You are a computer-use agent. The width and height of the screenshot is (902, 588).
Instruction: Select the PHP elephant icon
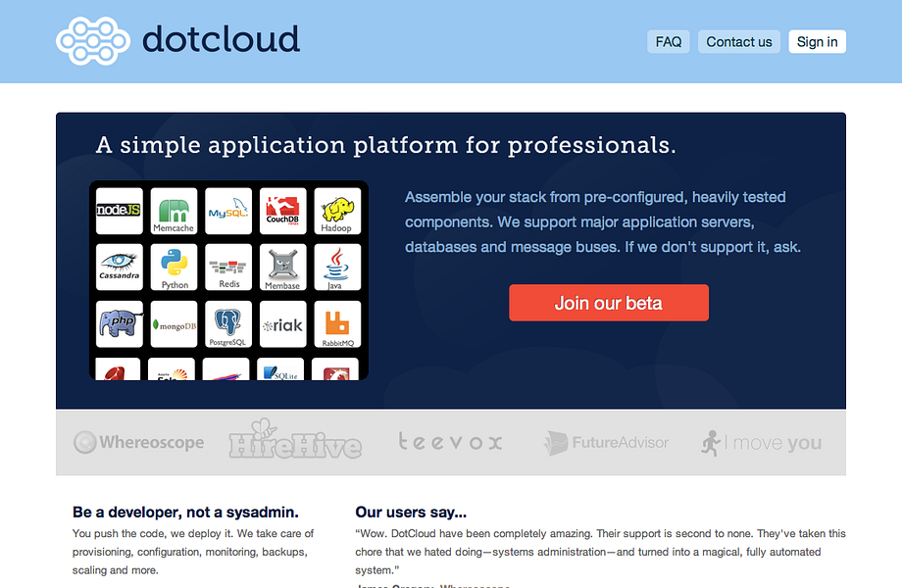119,322
